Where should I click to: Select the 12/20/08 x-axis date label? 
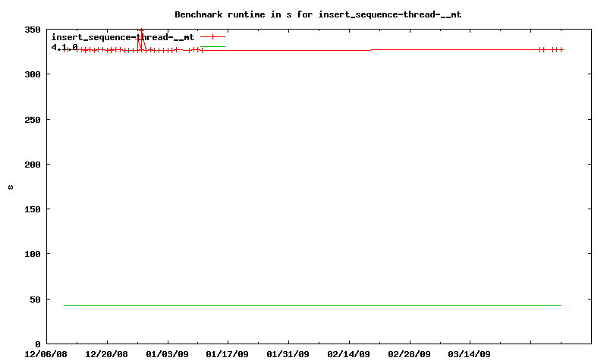[107, 353]
